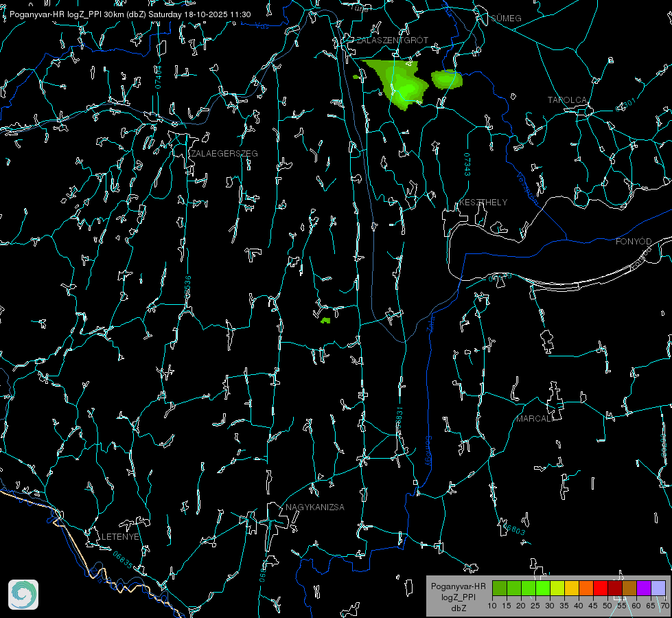672x618 pixels.
Task: Click the Somogy county label
Action: [x=428, y=451]
